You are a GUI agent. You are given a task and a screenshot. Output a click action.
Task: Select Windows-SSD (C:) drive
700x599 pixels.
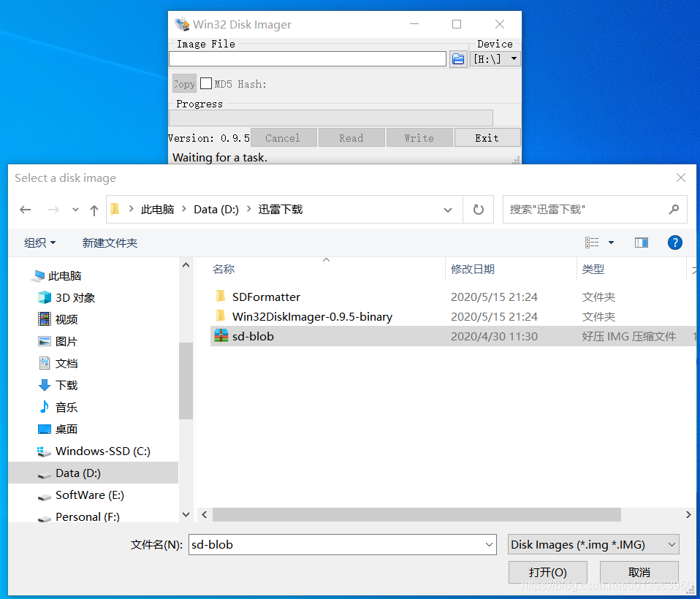pyautogui.click(x=103, y=451)
